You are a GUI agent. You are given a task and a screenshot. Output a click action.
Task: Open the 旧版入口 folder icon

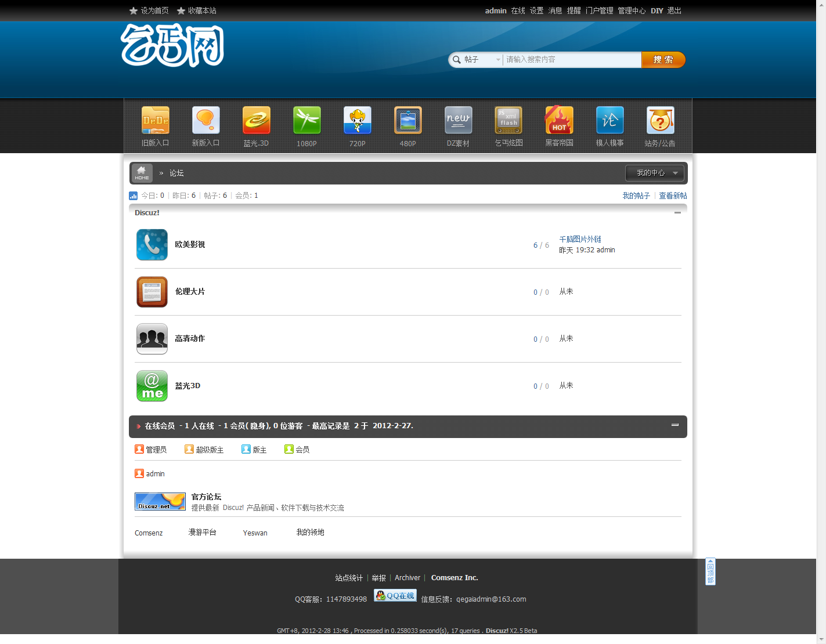tap(156, 120)
